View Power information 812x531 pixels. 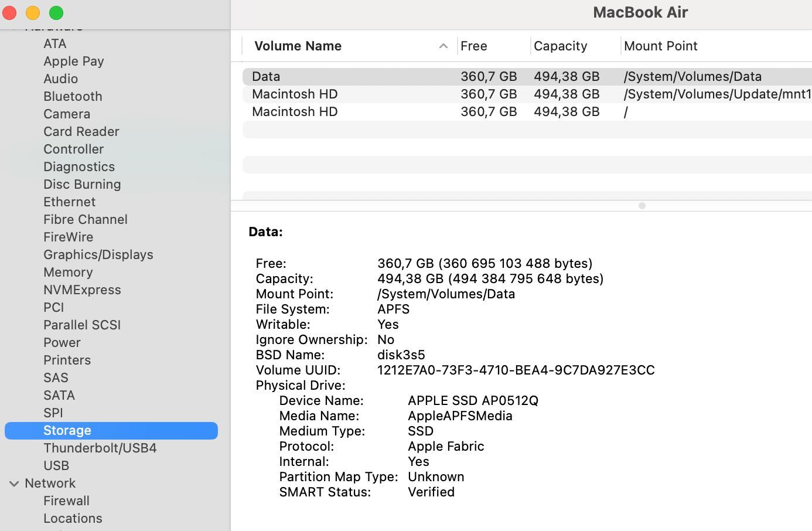[62, 342]
